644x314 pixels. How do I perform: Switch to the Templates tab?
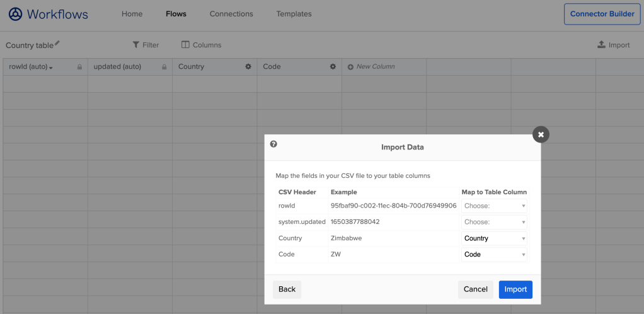[x=294, y=14]
